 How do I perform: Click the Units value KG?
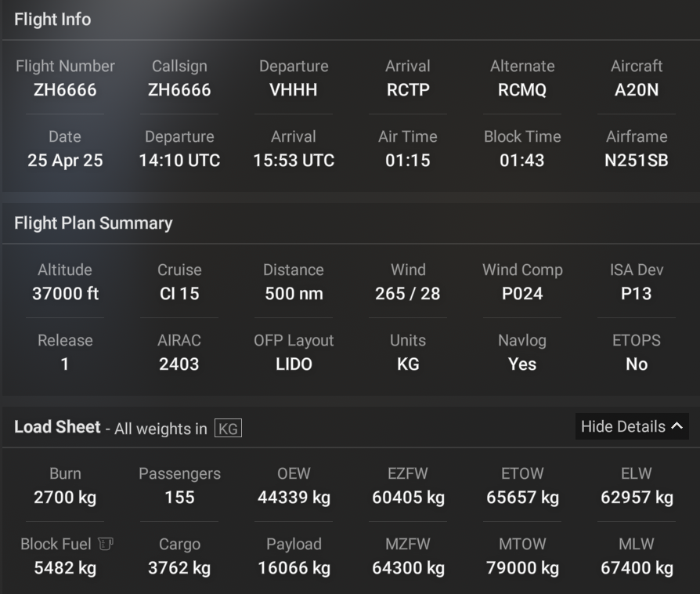click(x=408, y=364)
